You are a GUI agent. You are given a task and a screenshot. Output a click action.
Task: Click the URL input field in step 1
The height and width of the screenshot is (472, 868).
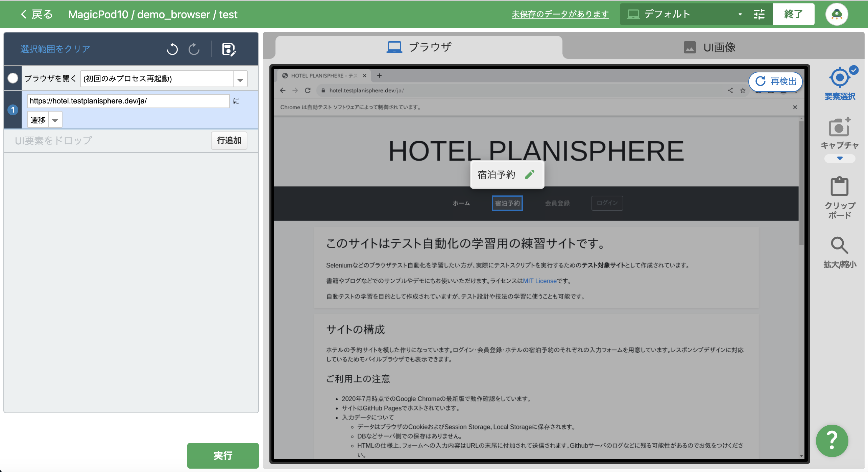coord(128,101)
